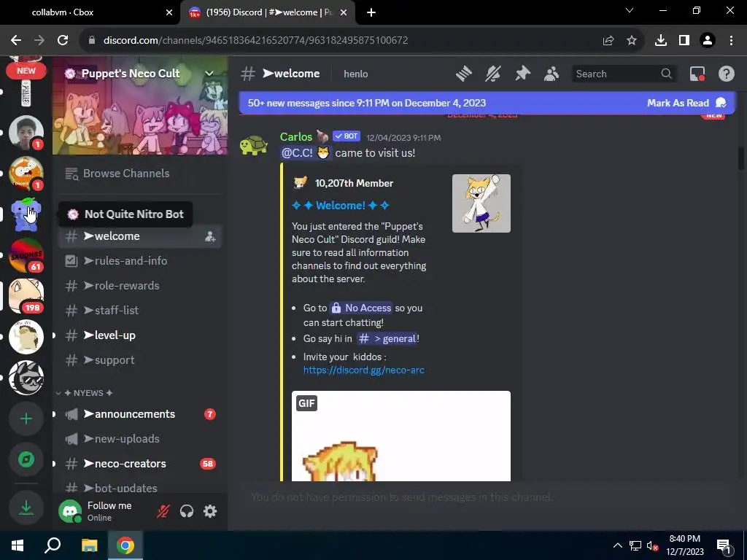The image size is (747, 560).
Task: Open the No Access channel mention
Action: [x=360, y=308]
